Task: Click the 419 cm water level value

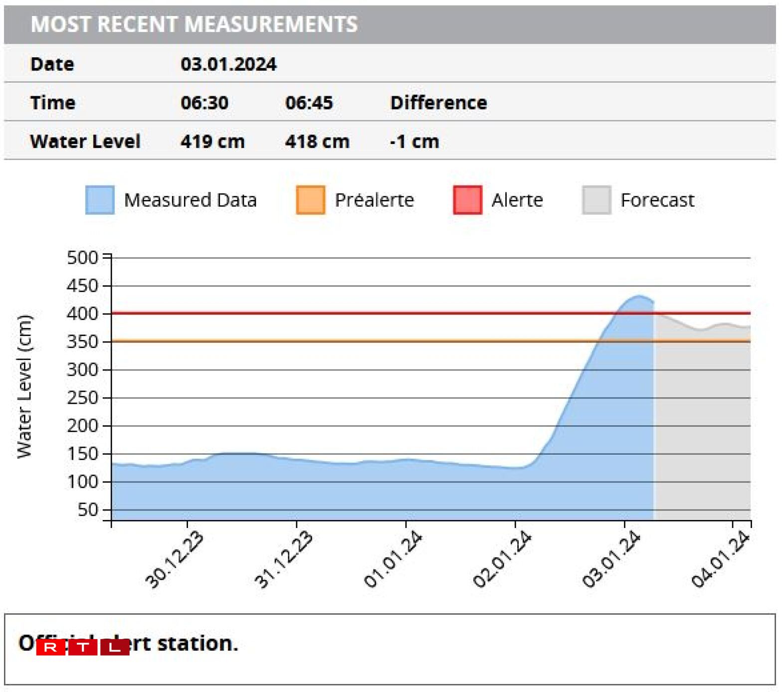Action: click(212, 142)
